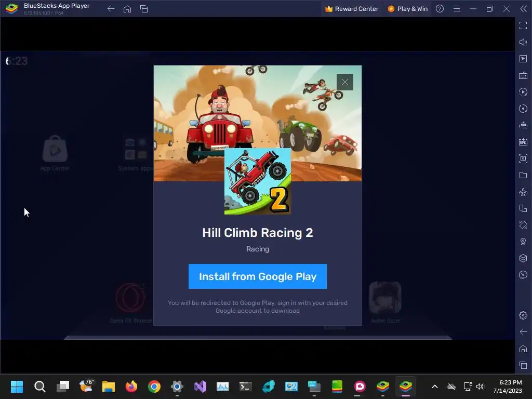
Task: Open the terminal app from taskbar
Action: [245, 387]
